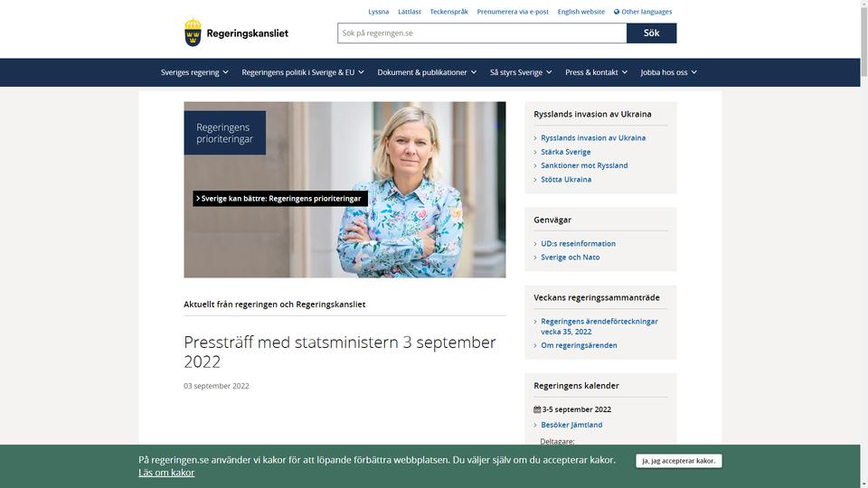Accept cookies with Ja, jag accepterar kakor
The image size is (868, 488).
point(679,461)
